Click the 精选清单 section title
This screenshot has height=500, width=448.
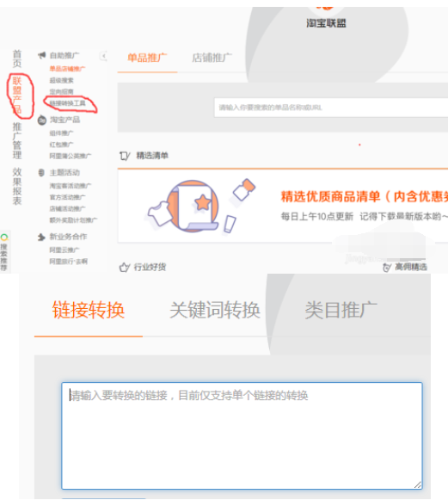click(x=152, y=156)
